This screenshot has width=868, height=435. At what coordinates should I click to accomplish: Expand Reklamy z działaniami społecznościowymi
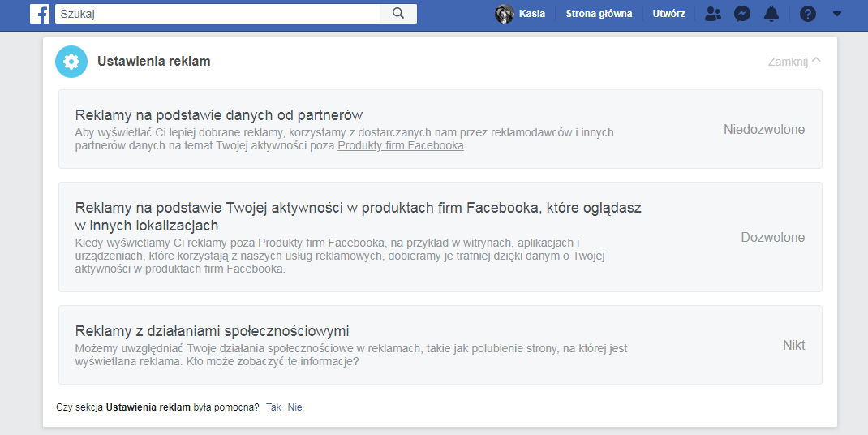(440, 345)
